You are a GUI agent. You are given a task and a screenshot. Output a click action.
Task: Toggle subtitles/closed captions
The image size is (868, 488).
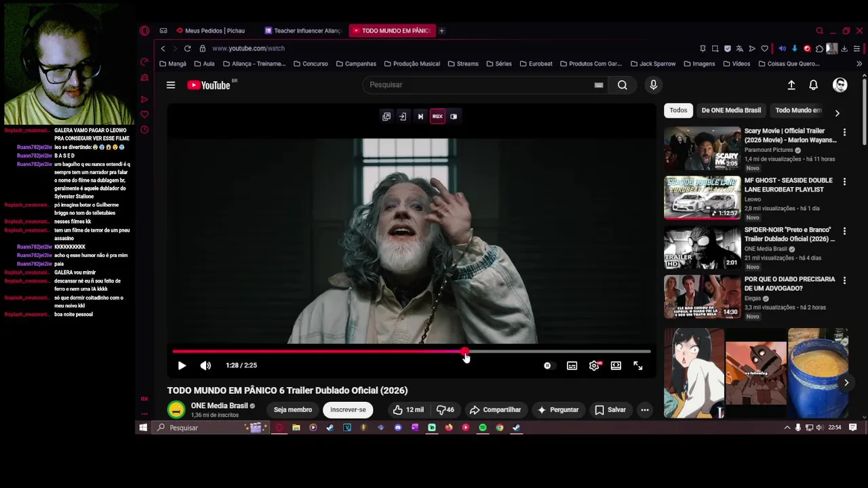[572, 365]
